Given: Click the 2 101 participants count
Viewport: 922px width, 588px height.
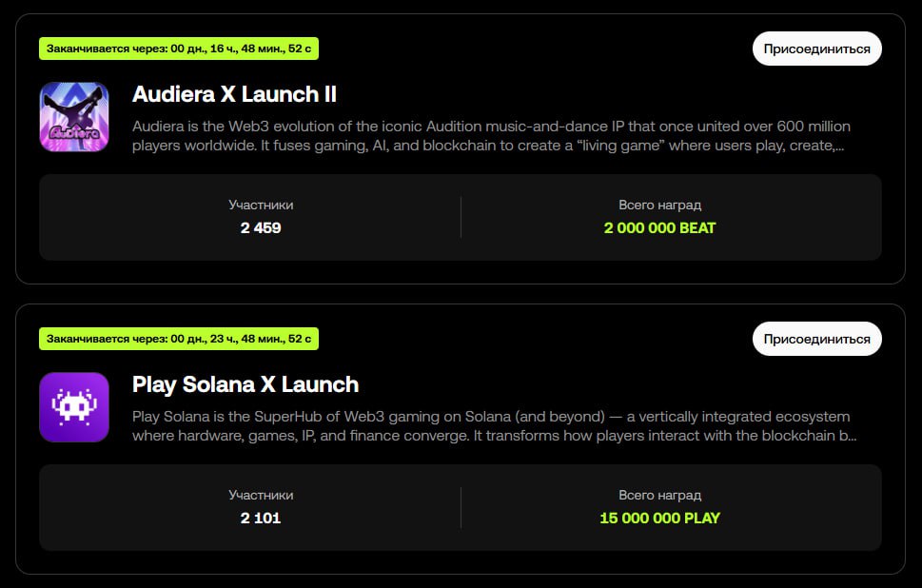Looking at the screenshot, I should pos(261,519).
